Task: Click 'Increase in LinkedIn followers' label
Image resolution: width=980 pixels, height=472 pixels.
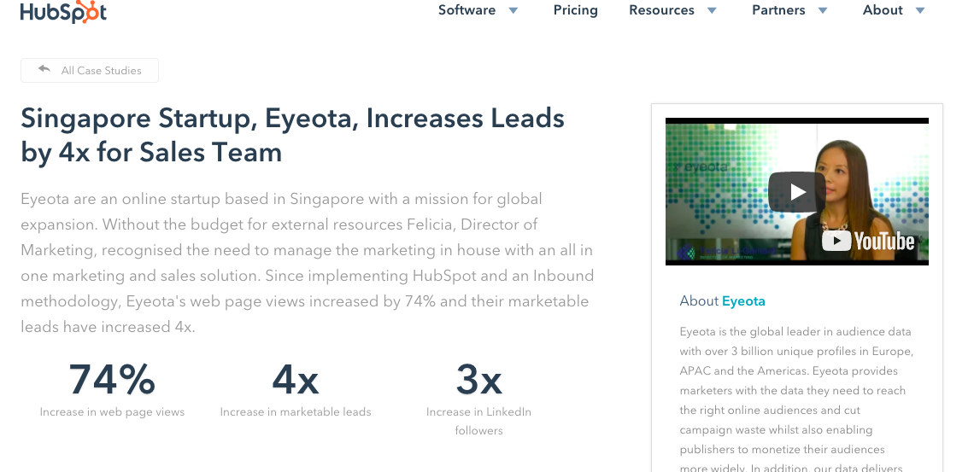Action: click(478, 421)
